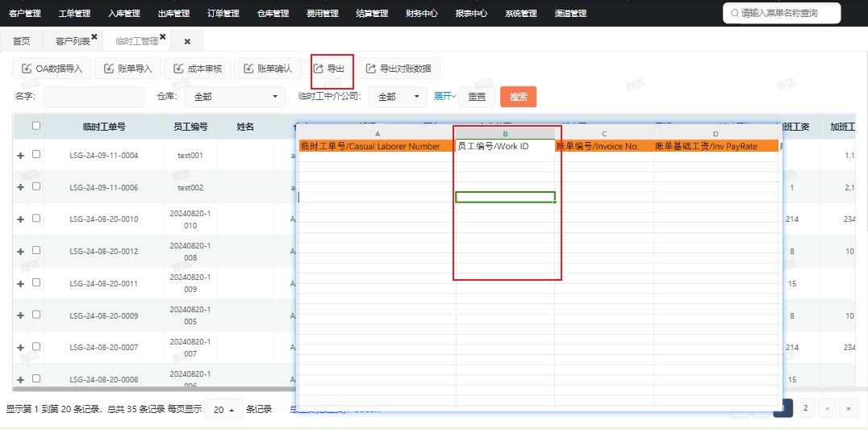Click the menu name search box

coord(782,13)
